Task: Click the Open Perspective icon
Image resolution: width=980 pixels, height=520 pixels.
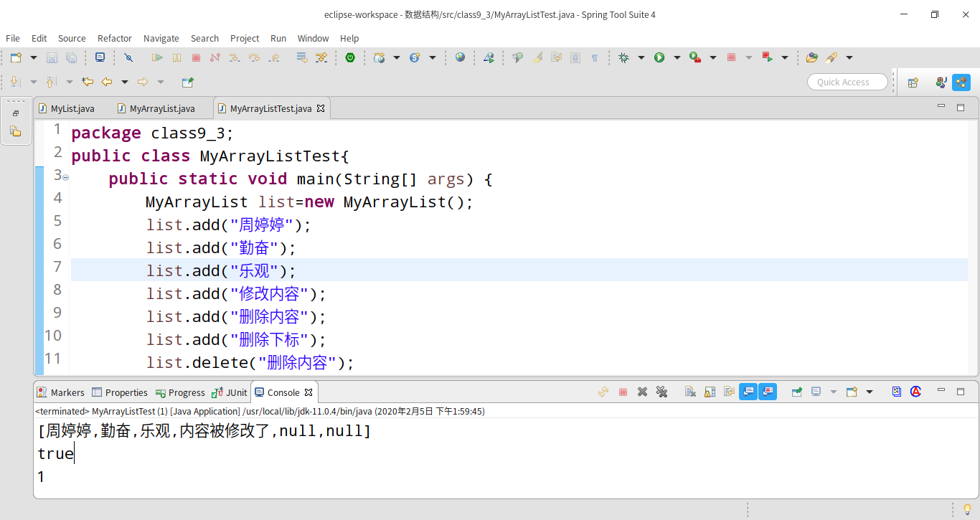Action: (x=913, y=82)
